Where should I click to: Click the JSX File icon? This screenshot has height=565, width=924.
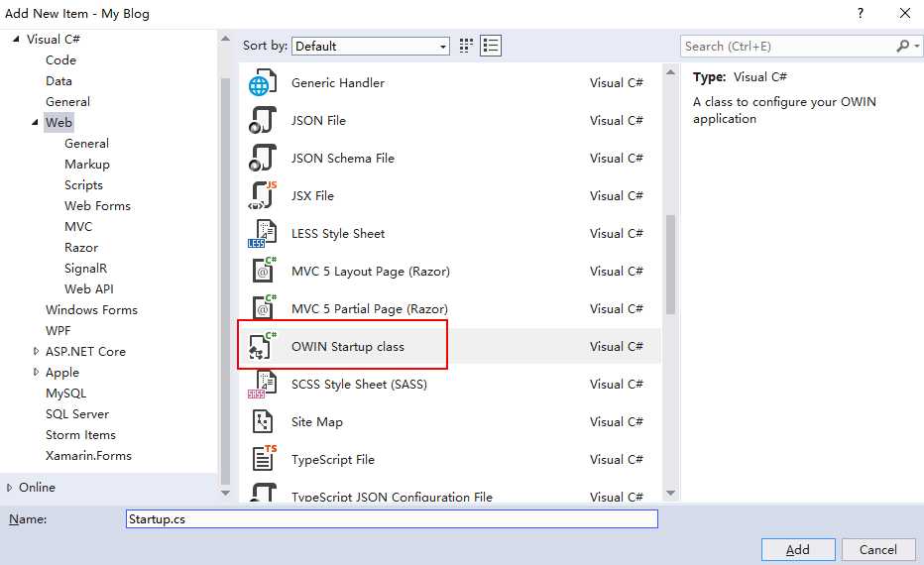[263, 195]
